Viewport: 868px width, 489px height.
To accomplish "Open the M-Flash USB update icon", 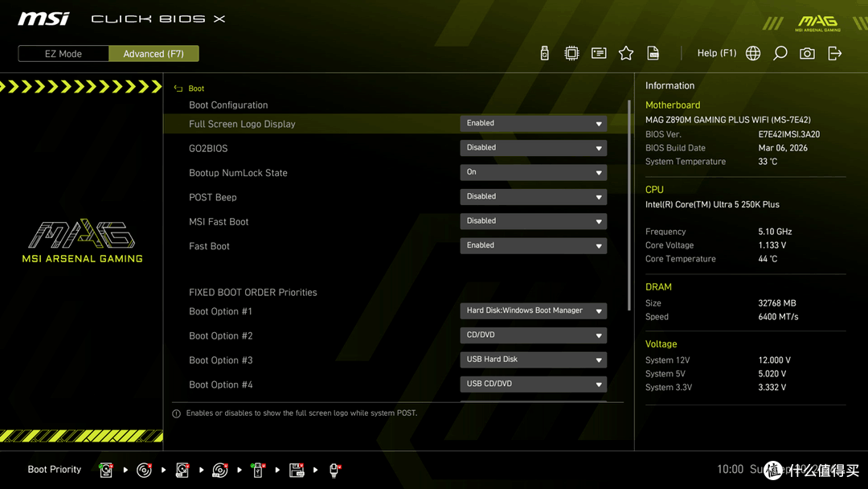I will (544, 53).
